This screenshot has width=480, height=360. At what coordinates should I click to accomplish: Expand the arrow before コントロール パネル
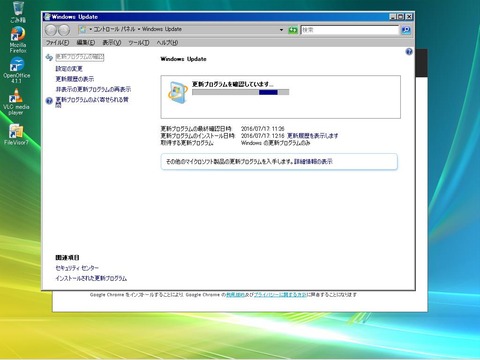[x=91, y=30]
